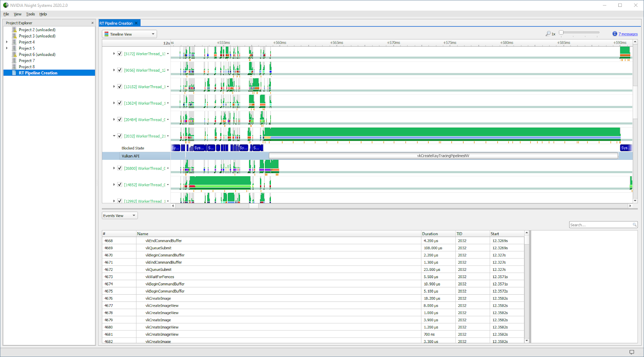Uncheck thread [26800] WorkerThread checkbox
Screen dimensions: 644x357
tap(120, 168)
